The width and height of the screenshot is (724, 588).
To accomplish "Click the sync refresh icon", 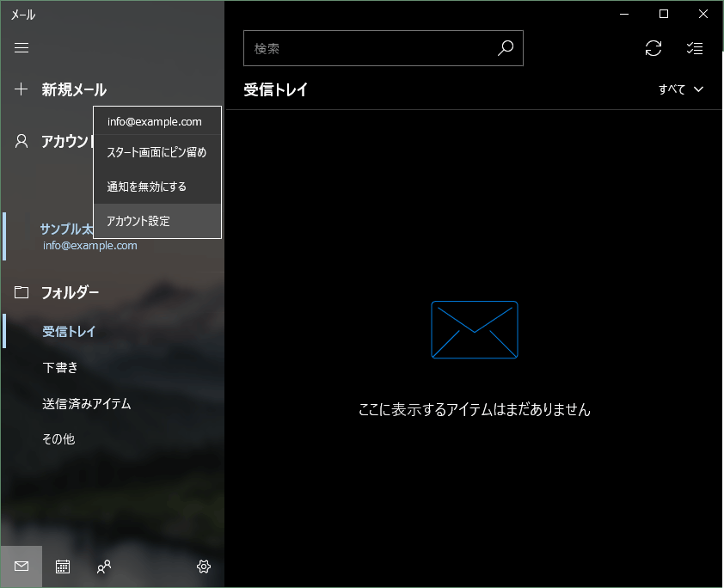I will [x=653, y=49].
